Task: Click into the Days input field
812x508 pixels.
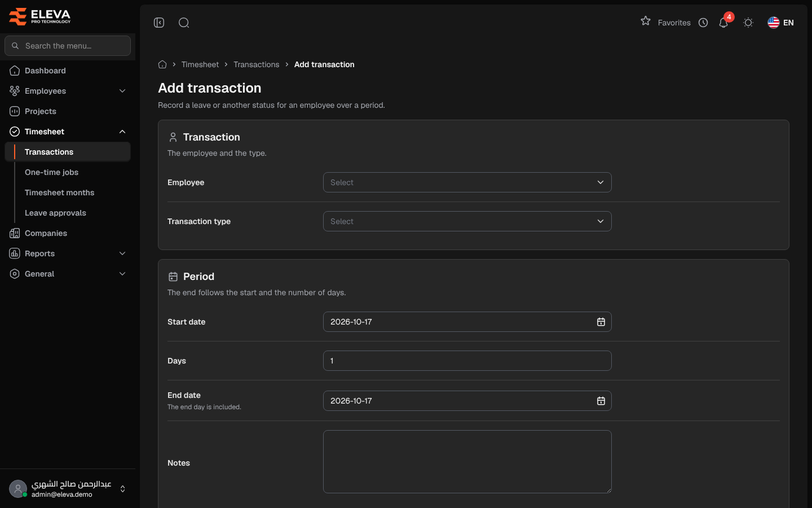Action: click(x=467, y=361)
